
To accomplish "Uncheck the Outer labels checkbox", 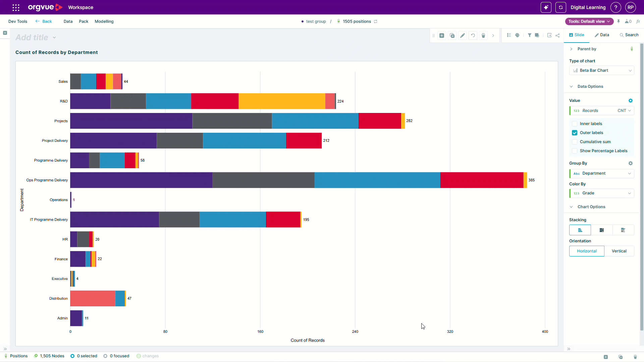I will (575, 133).
